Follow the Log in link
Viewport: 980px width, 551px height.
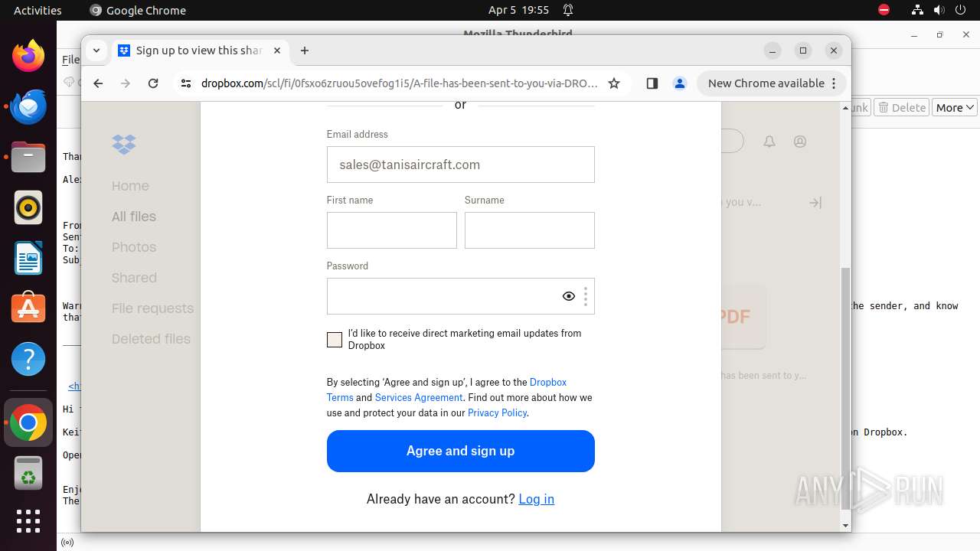coord(537,499)
